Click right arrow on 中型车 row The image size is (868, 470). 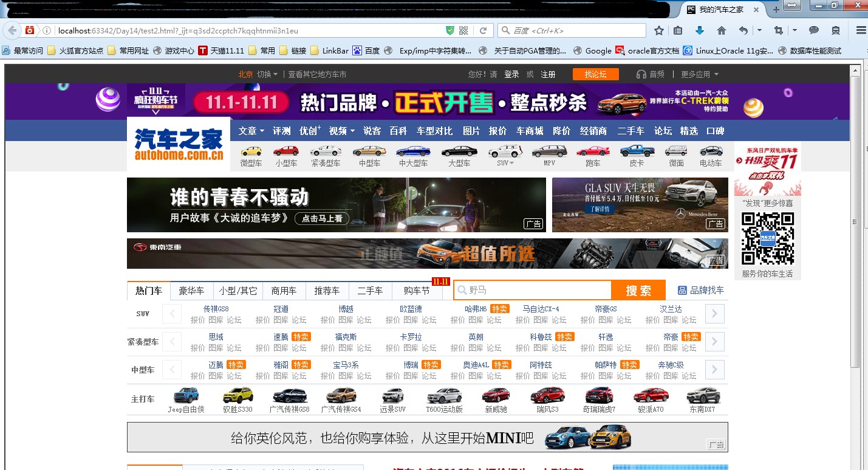(x=715, y=370)
